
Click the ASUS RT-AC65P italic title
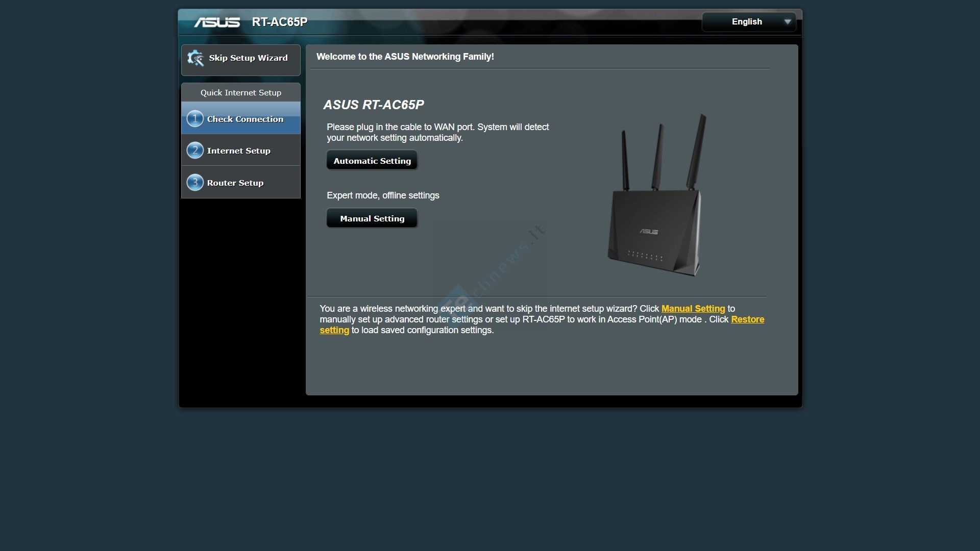click(374, 105)
